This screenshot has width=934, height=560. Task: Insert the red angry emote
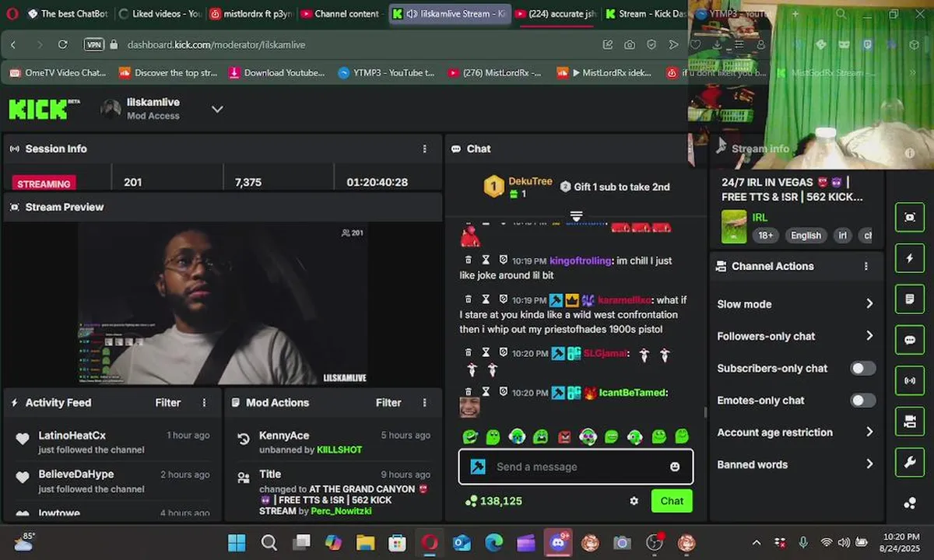point(564,437)
